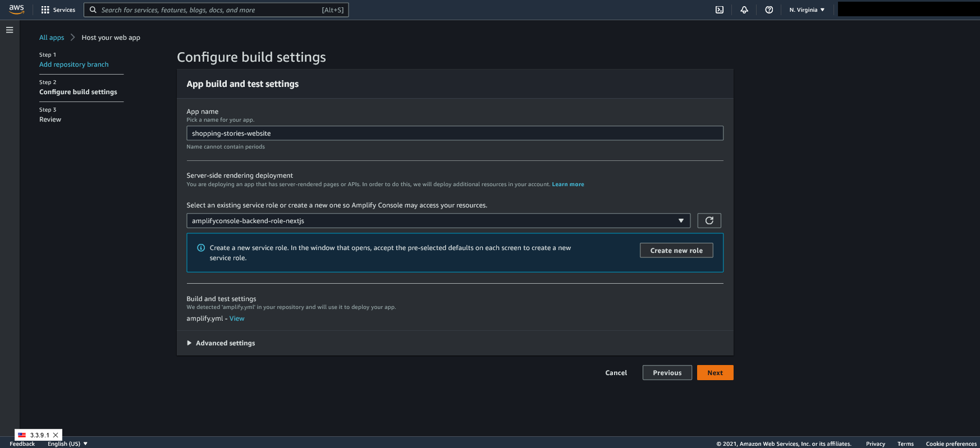Click the info icon in the role notice
The image size is (980, 448).
201,248
